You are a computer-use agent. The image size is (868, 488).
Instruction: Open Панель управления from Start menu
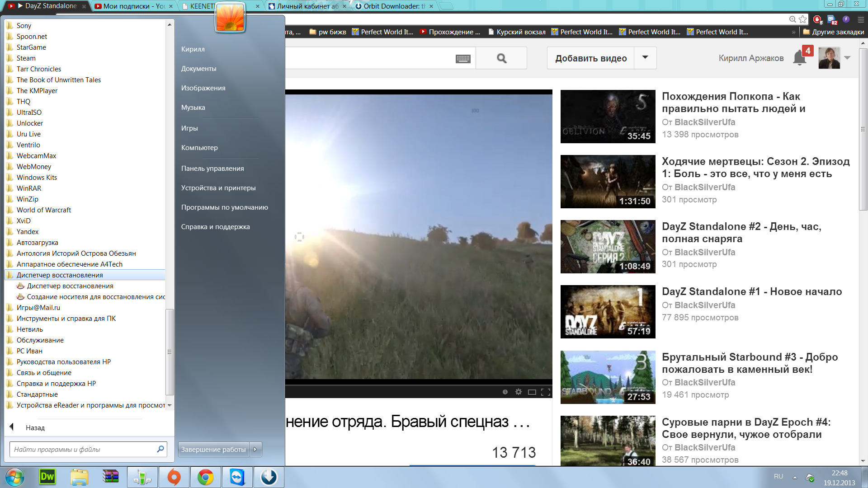tap(212, 168)
